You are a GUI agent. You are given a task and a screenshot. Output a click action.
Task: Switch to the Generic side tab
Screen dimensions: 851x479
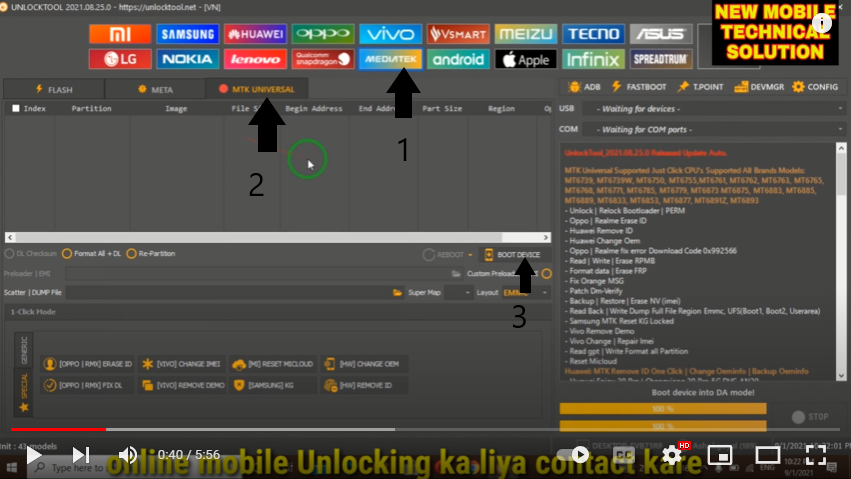24,349
